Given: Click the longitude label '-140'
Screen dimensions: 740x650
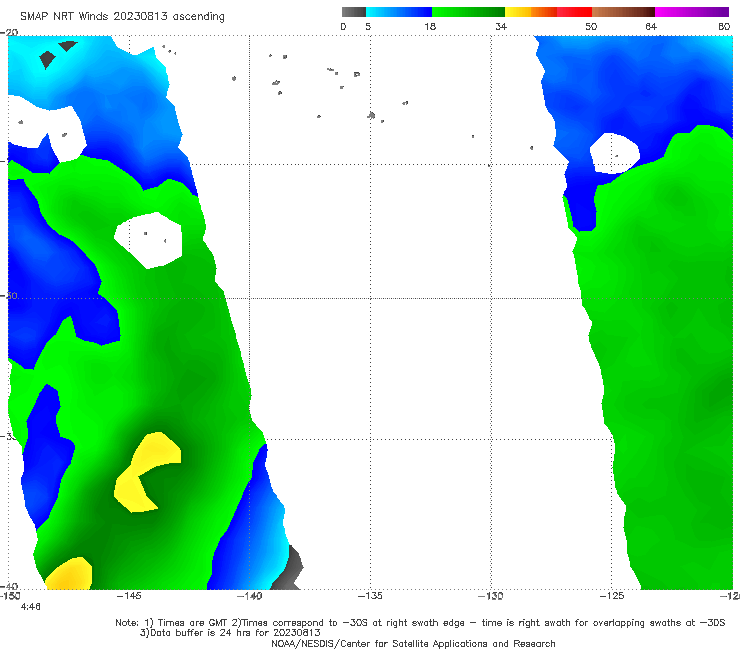Looking at the screenshot, I should pos(250,596).
